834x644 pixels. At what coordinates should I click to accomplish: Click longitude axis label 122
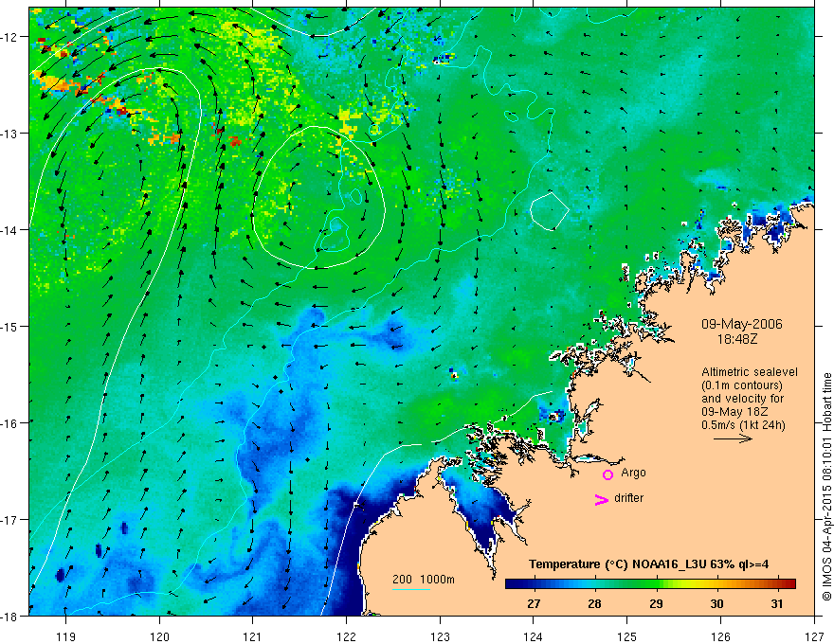346,636
